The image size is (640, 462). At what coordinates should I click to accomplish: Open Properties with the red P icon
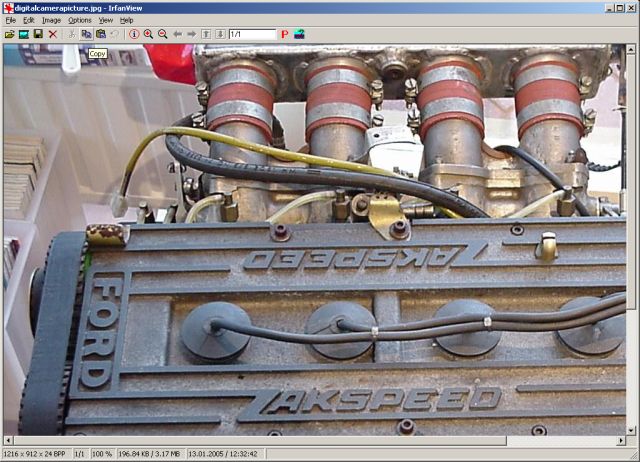coord(284,34)
